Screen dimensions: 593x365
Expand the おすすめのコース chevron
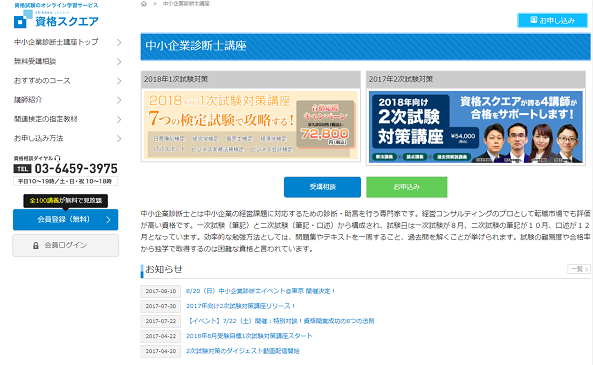click(119, 81)
